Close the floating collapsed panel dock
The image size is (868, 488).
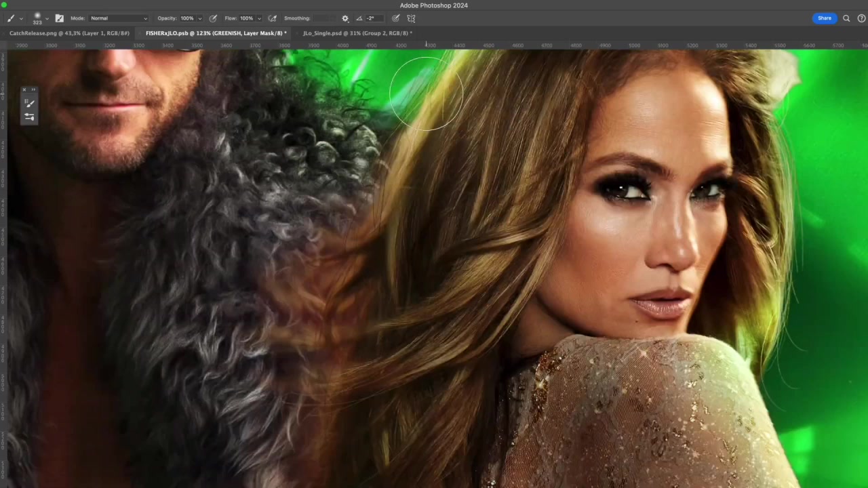coord(24,89)
